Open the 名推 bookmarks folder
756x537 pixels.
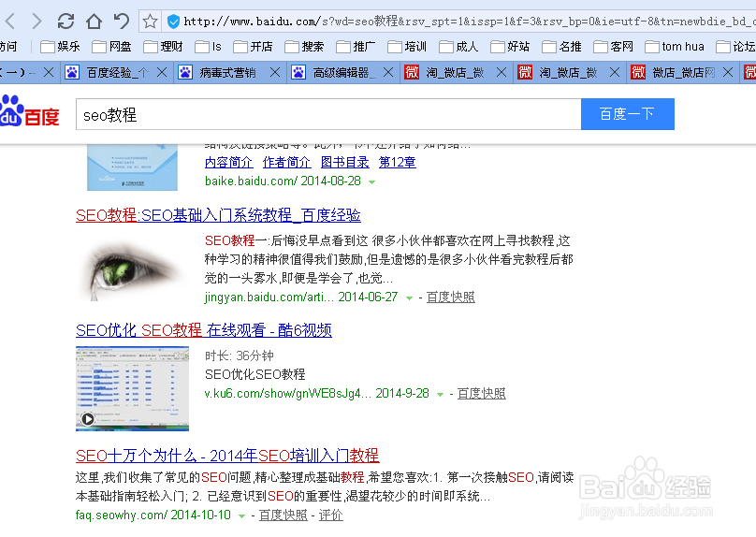pyautogui.click(x=561, y=47)
